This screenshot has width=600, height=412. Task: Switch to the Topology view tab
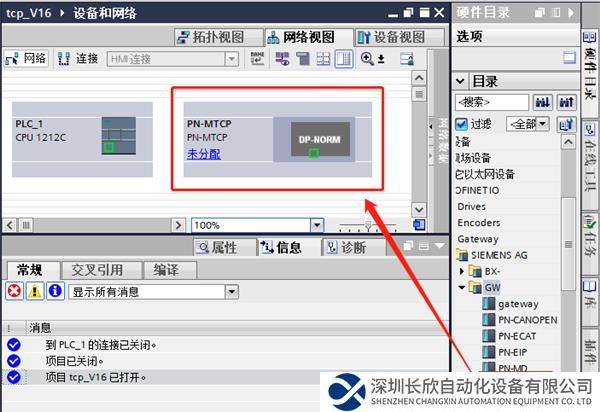pos(214,37)
